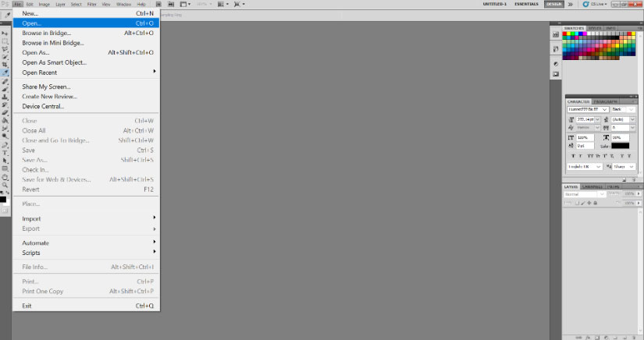Select the Horizontal Type tool
Image resolution: width=644 pixels, height=340 pixels.
5,153
